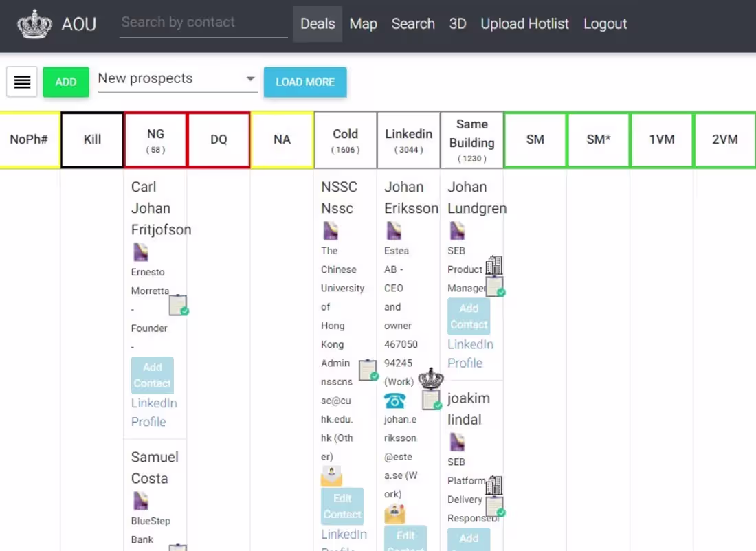Click the crown icon on Johan Eriksson's card

pyautogui.click(x=430, y=379)
